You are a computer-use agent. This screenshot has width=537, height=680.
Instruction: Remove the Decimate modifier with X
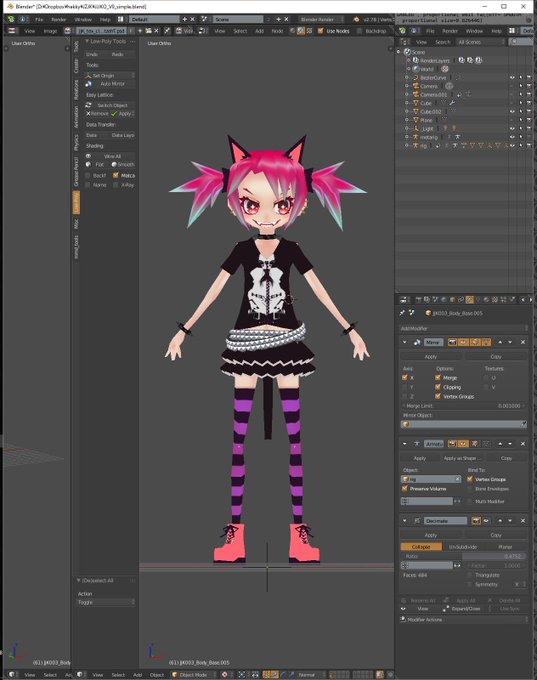click(523, 520)
